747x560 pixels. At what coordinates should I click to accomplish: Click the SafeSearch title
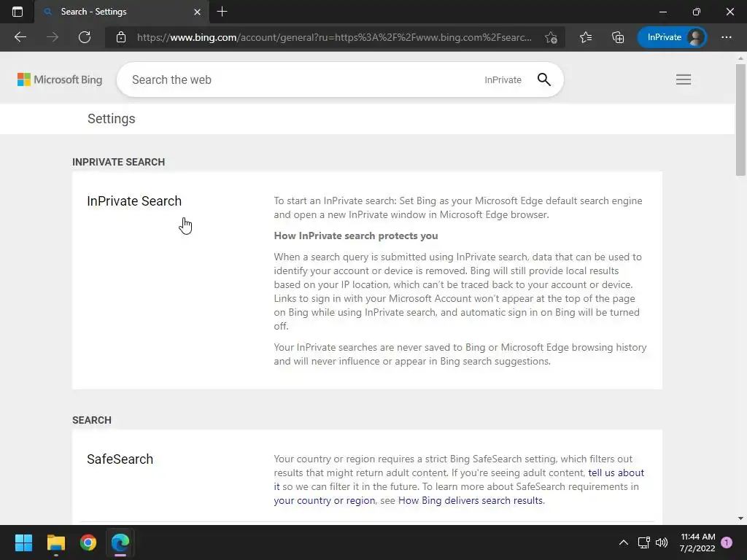click(x=120, y=459)
